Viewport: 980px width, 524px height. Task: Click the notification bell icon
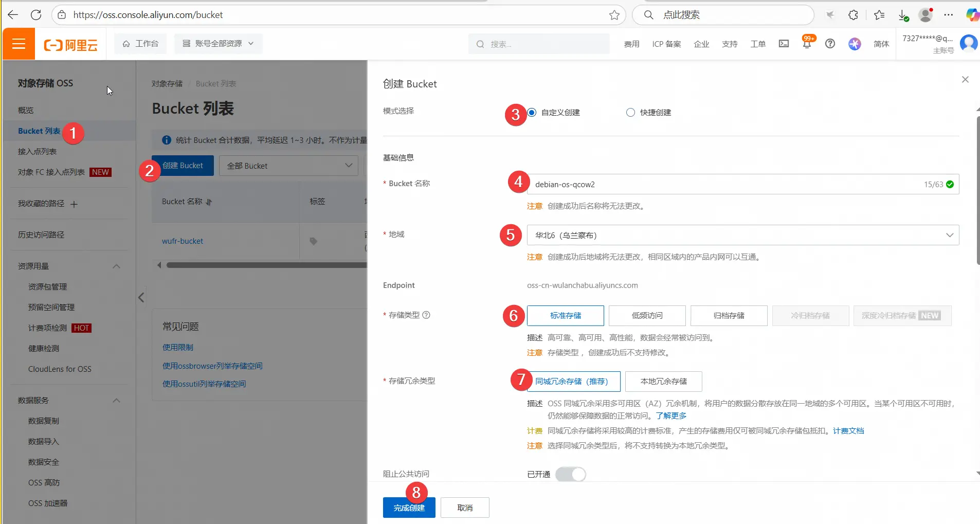click(x=807, y=44)
